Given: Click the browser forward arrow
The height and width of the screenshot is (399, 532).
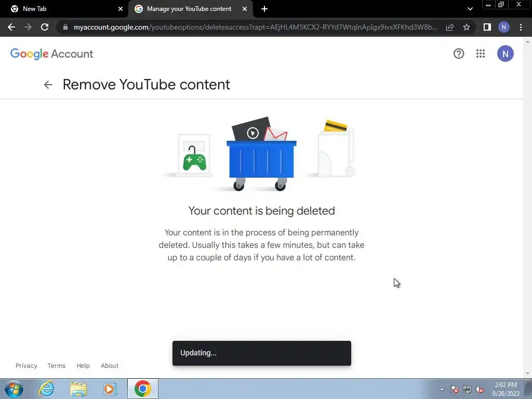Looking at the screenshot, I should (x=28, y=27).
